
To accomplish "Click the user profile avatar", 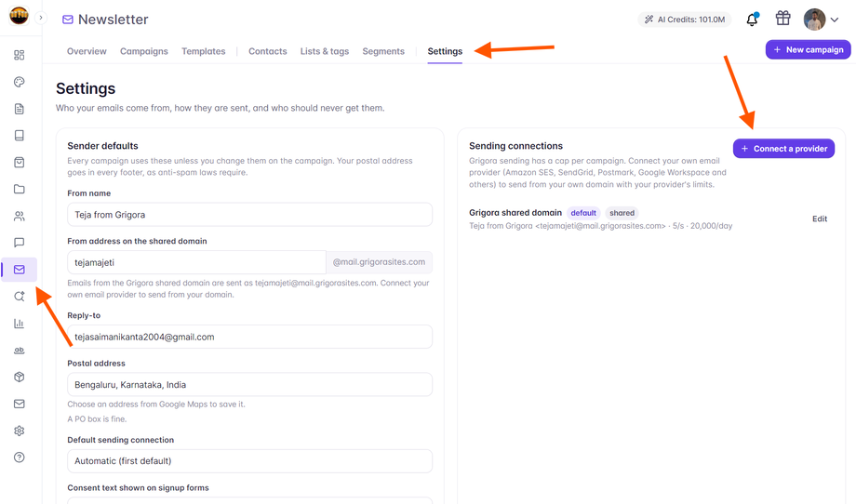I will pyautogui.click(x=814, y=20).
